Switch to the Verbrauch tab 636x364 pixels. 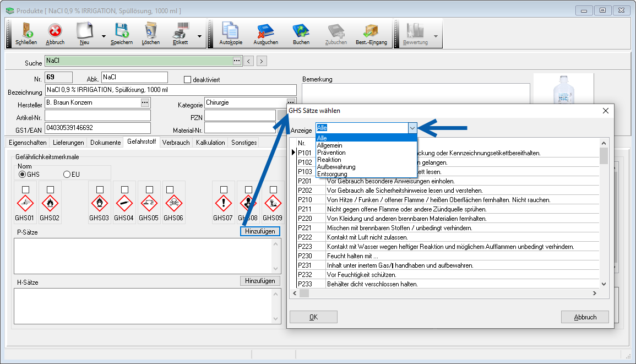pos(176,143)
